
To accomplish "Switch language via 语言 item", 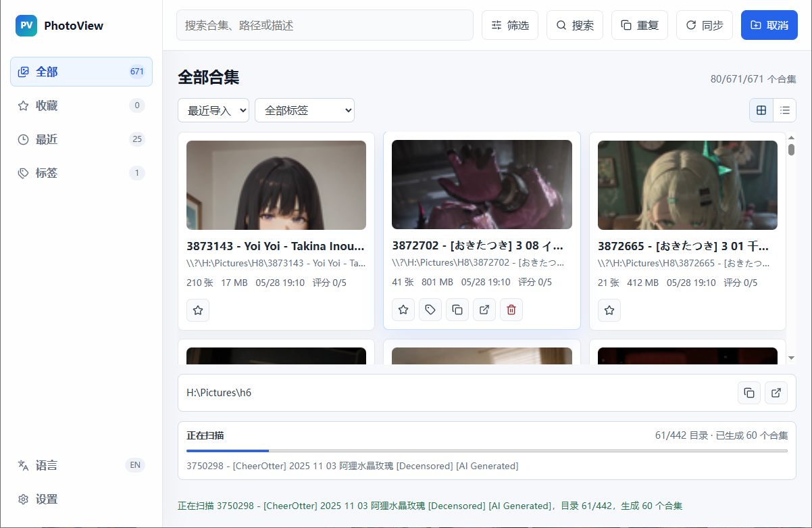I will 81,465.
